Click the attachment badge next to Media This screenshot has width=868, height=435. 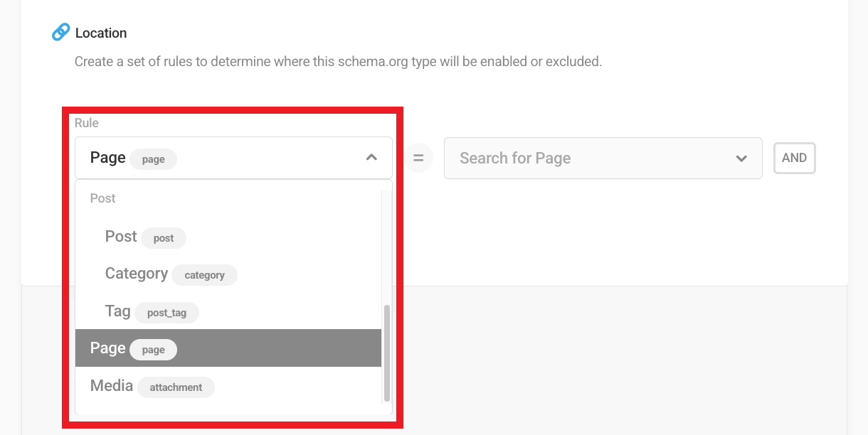tap(176, 387)
